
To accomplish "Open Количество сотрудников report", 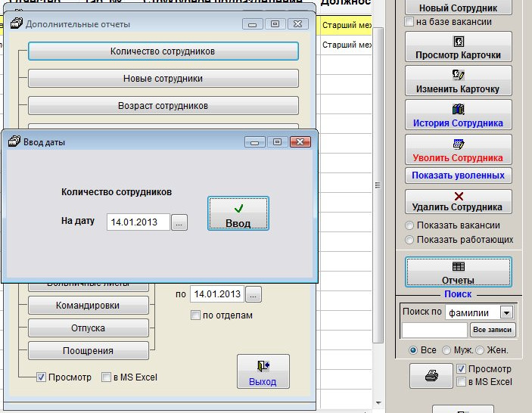I will click(163, 51).
